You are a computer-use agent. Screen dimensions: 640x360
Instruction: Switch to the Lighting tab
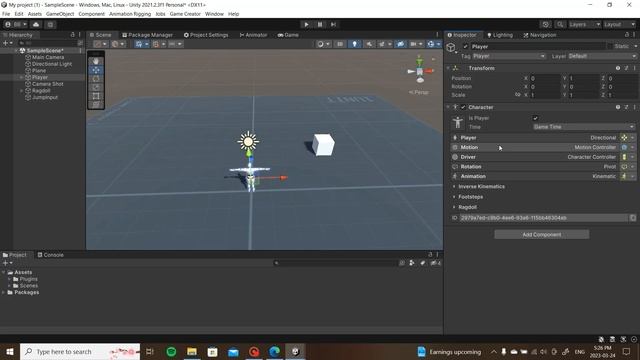tap(500, 35)
